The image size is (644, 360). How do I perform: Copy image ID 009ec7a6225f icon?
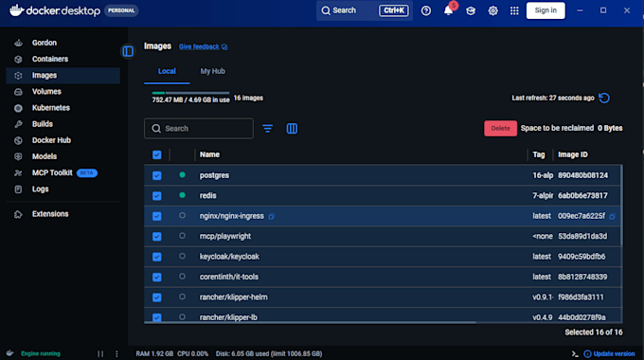(x=613, y=217)
